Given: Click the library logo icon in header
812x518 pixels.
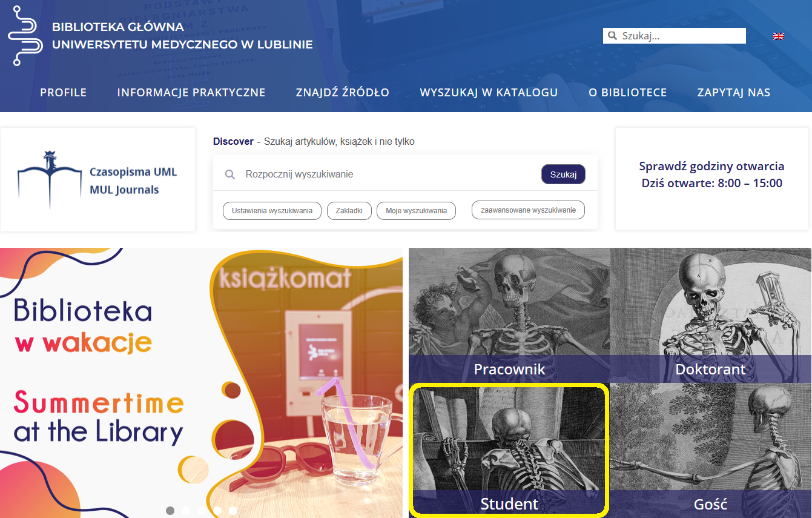Looking at the screenshot, I should tap(25, 36).
